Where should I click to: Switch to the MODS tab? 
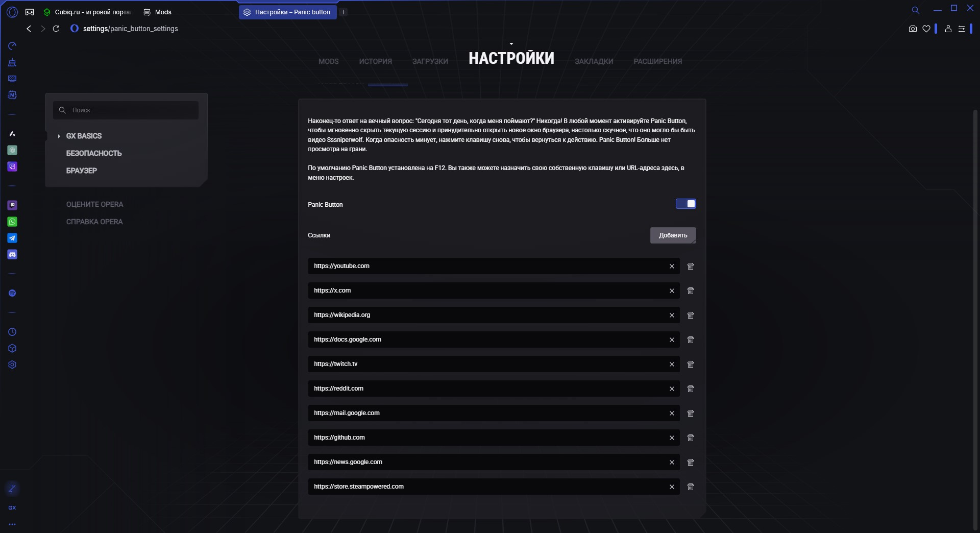pyautogui.click(x=328, y=61)
